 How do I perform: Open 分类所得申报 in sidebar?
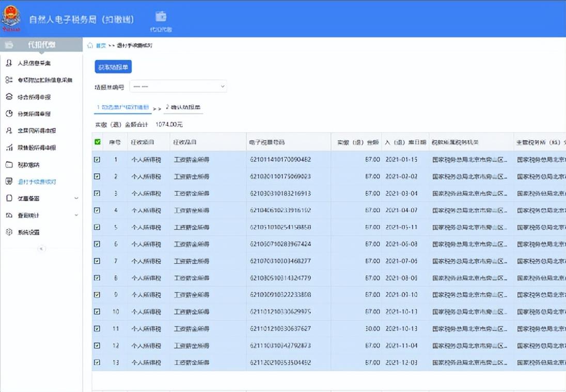(34, 114)
